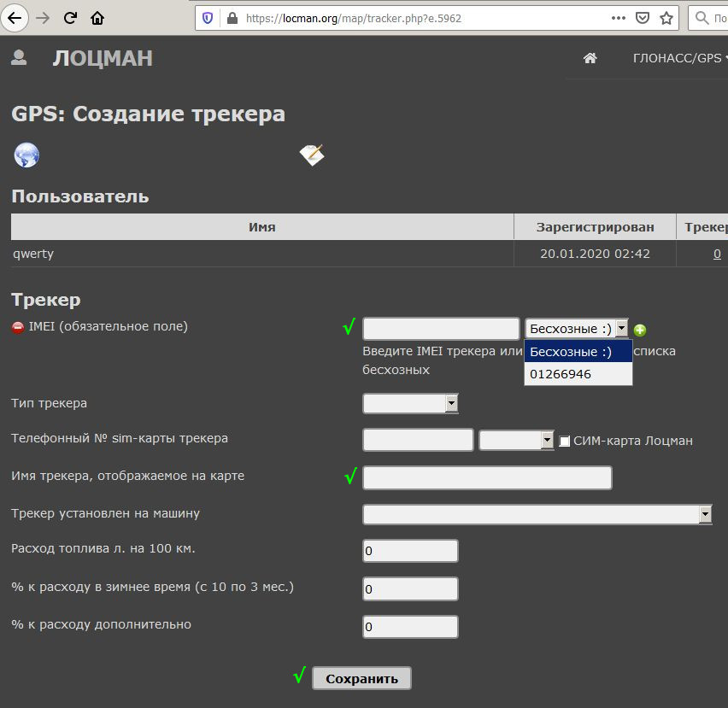Screen dimensions: 728x708
Task: Expand the Тип трекера dropdown
Action: click(410, 403)
